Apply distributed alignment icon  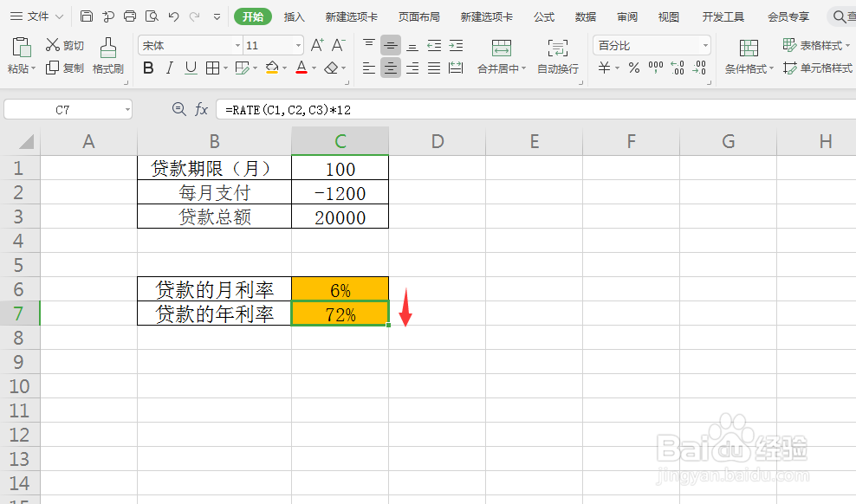point(456,68)
